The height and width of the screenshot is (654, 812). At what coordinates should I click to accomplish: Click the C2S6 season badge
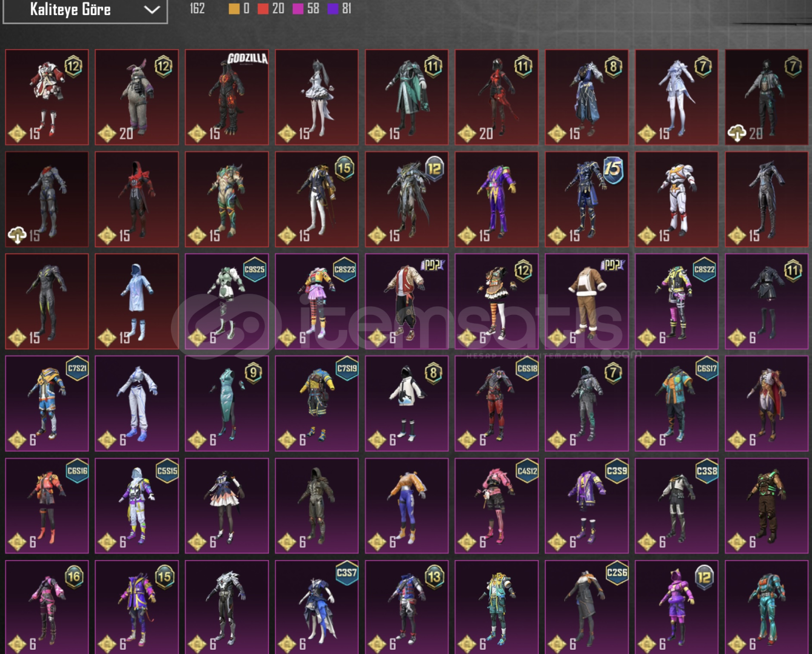click(617, 573)
